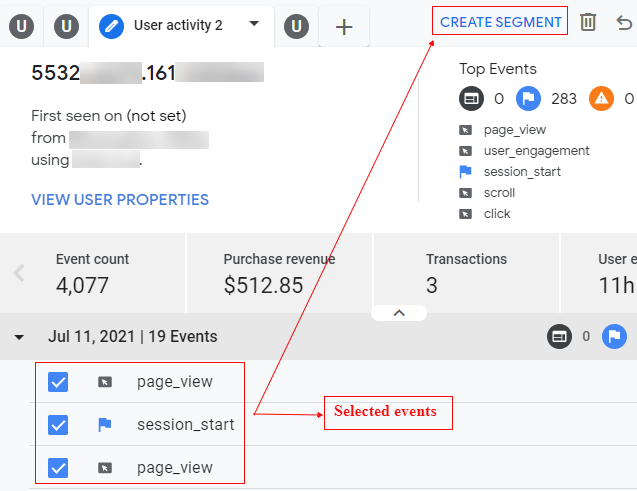Collapse the Jul 11, 2021 events group
This screenshot has width=637, height=491.
[x=19, y=337]
